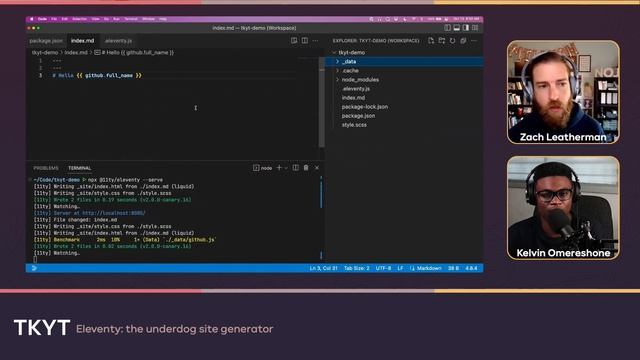Change file encoding UTF-8
This screenshot has height=360, width=640.
pyautogui.click(x=383, y=268)
